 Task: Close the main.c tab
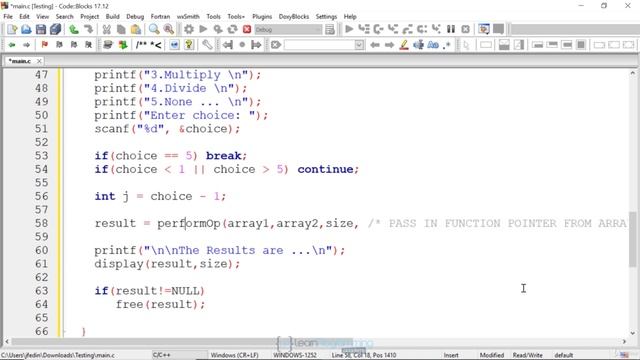(x=39, y=61)
